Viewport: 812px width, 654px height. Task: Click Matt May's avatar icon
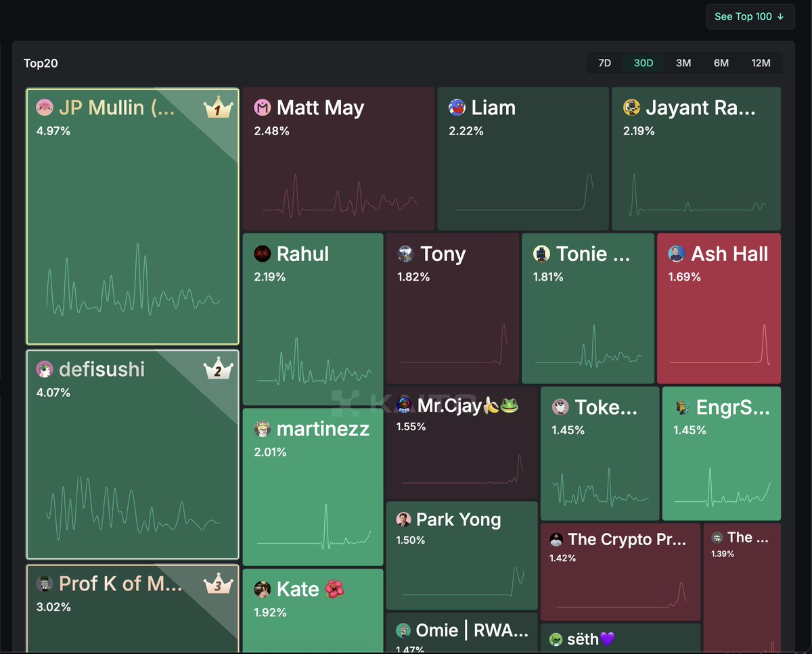pyautogui.click(x=263, y=108)
